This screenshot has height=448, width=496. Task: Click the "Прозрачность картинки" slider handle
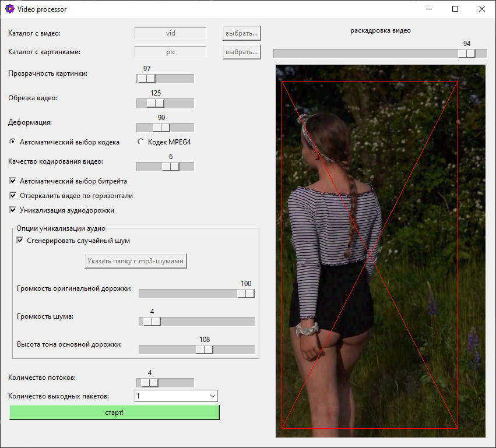coord(147,79)
